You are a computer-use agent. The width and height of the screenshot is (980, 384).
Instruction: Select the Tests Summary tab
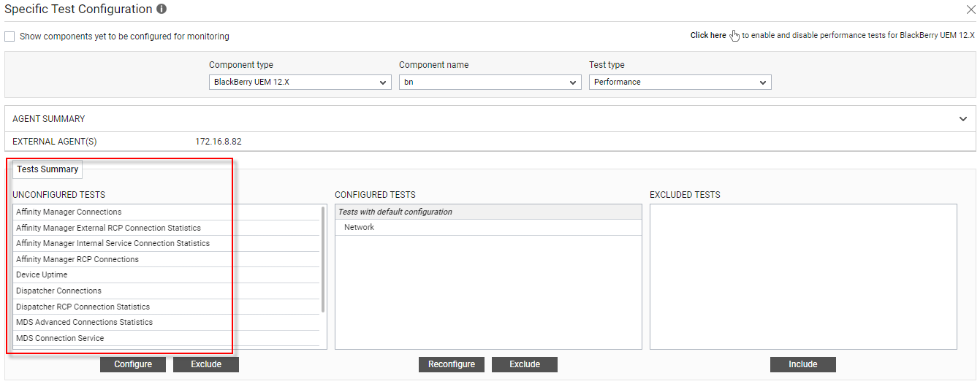48,169
